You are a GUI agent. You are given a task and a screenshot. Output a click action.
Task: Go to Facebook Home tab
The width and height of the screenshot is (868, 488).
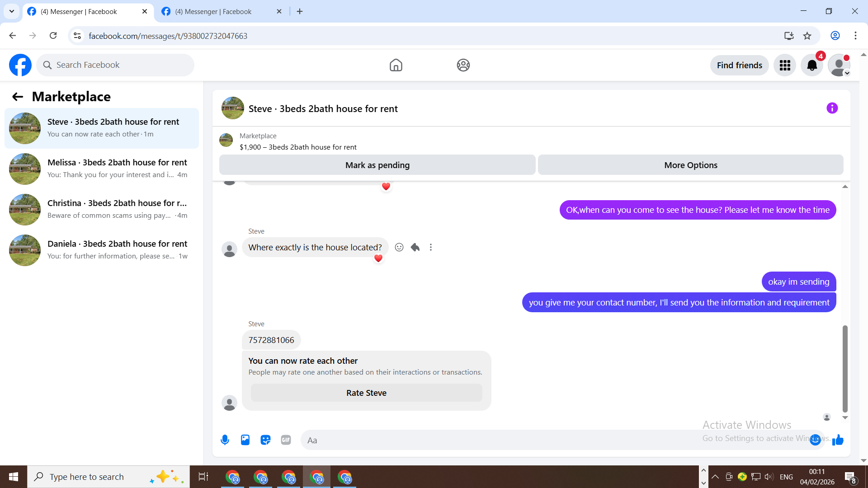tap(396, 66)
